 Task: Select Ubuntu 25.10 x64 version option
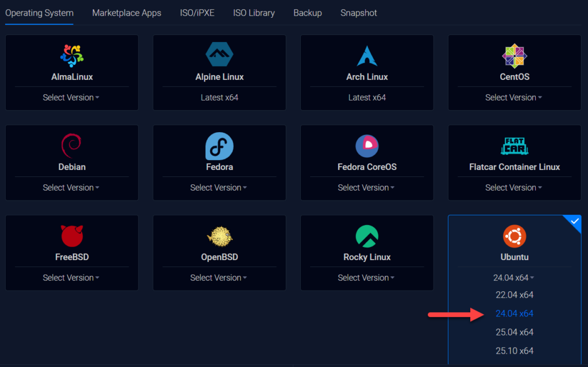(x=514, y=351)
